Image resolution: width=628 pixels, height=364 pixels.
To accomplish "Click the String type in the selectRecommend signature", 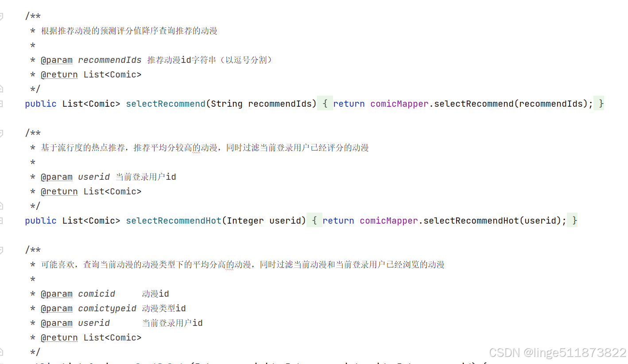I will pos(227,104).
